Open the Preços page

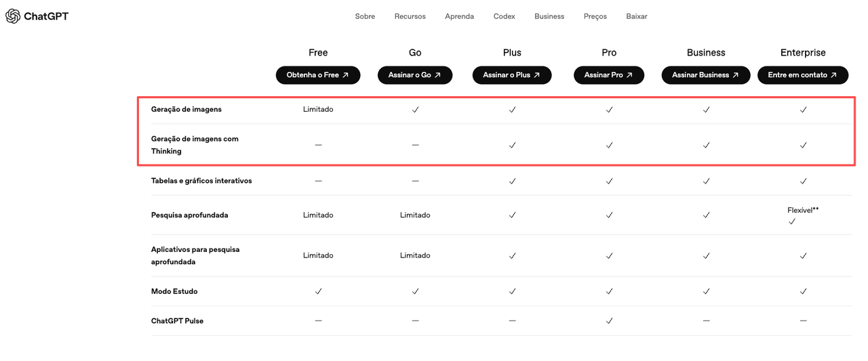(x=595, y=16)
